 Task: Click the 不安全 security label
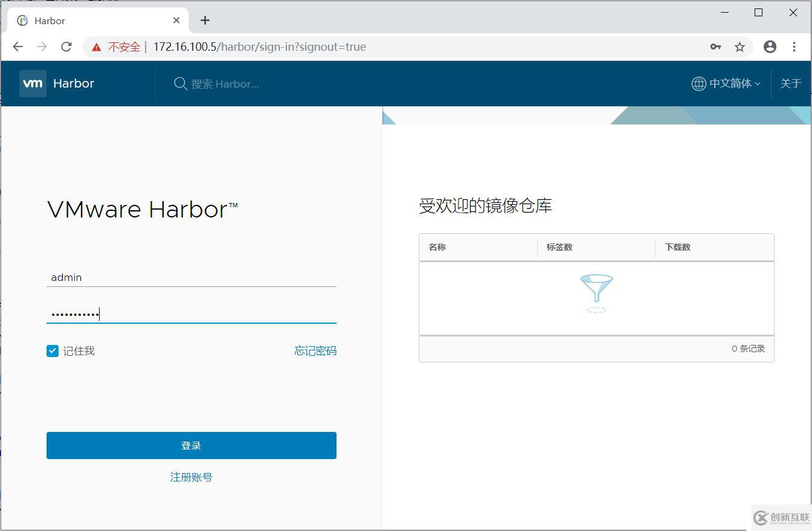tap(124, 47)
